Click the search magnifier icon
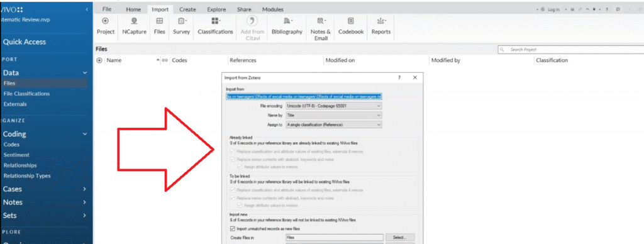 tap(502, 50)
